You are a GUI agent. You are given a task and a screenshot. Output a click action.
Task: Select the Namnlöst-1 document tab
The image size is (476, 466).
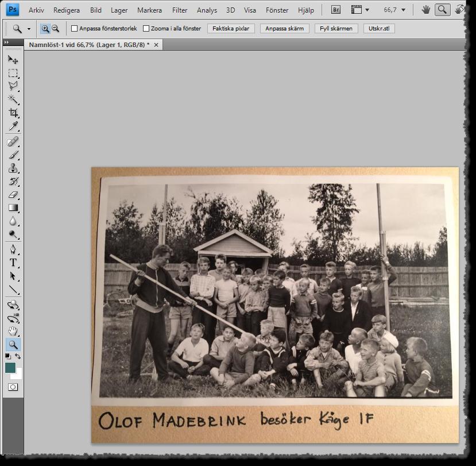click(x=89, y=45)
